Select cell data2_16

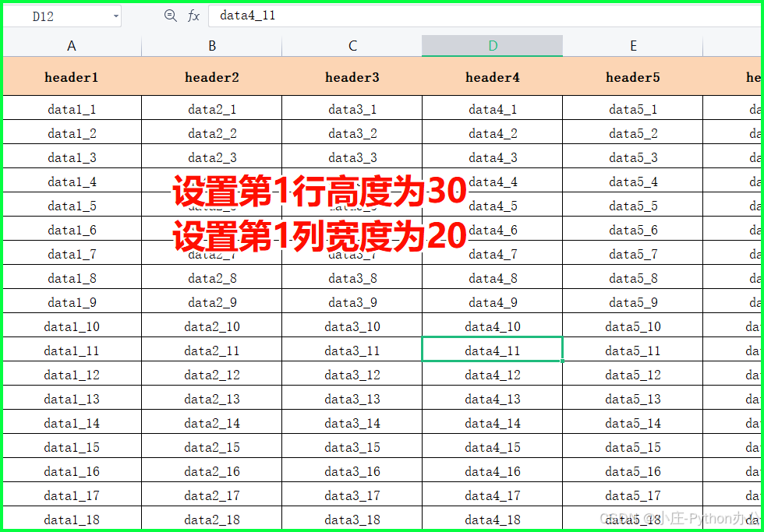212,470
